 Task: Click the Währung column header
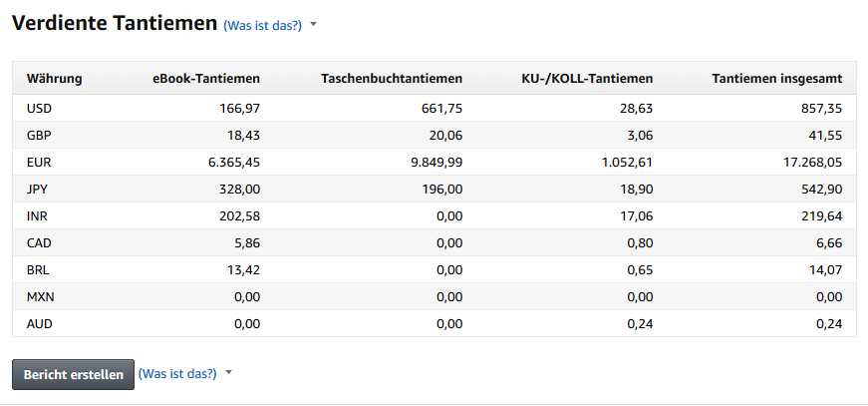[54, 79]
